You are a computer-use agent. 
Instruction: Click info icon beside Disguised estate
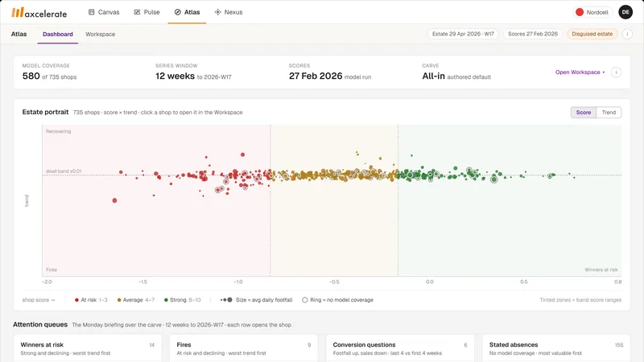pos(627,34)
